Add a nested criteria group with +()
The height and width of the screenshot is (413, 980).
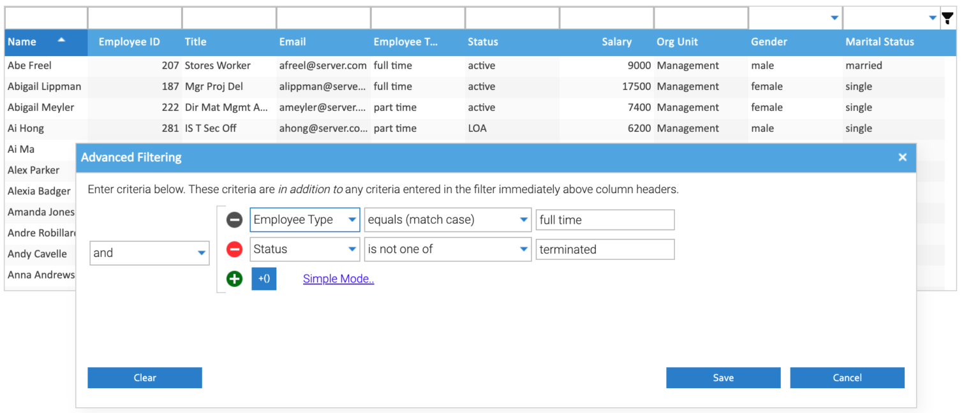(264, 279)
